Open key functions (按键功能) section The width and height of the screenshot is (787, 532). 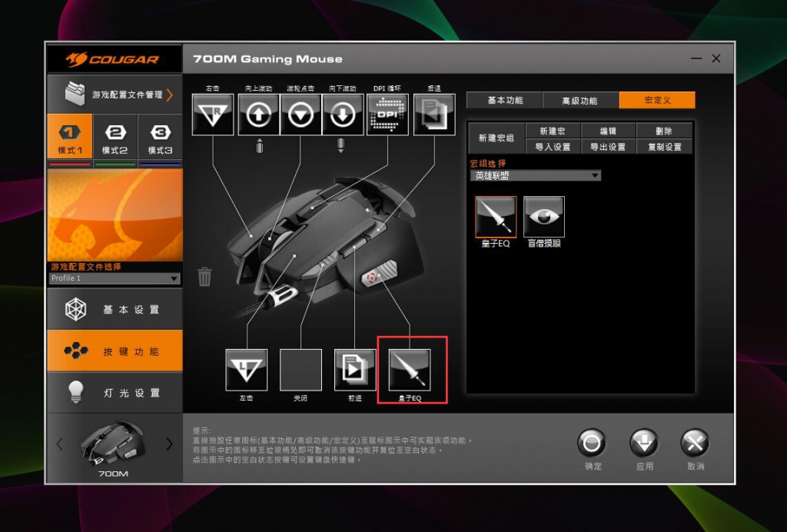click(x=115, y=351)
